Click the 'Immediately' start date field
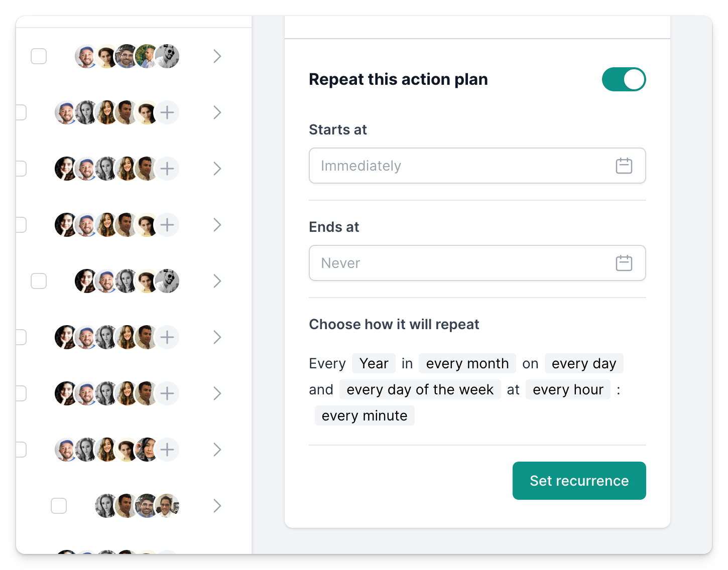The height and width of the screenshot is (570, 728). pos(462,166)
